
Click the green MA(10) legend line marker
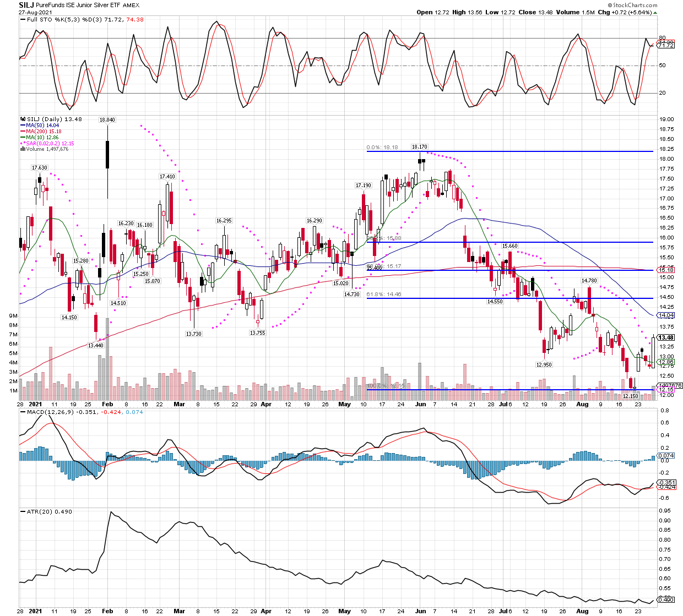pos(23,138)
